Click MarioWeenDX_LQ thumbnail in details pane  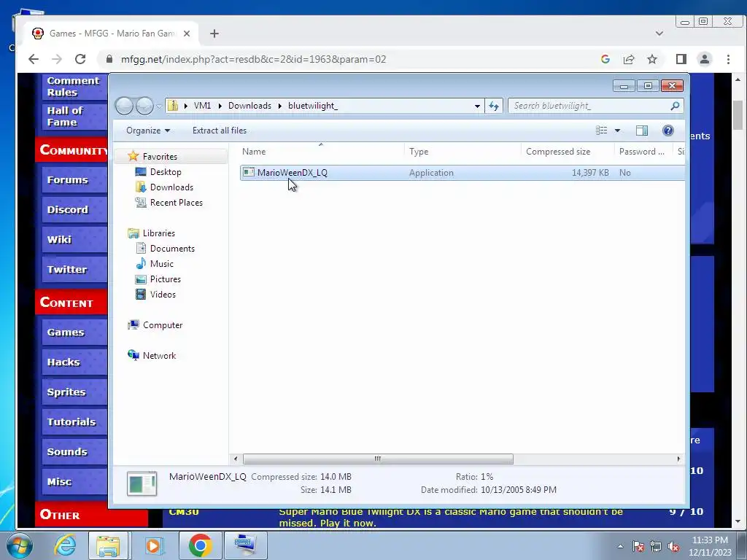(x=142, y=484)
